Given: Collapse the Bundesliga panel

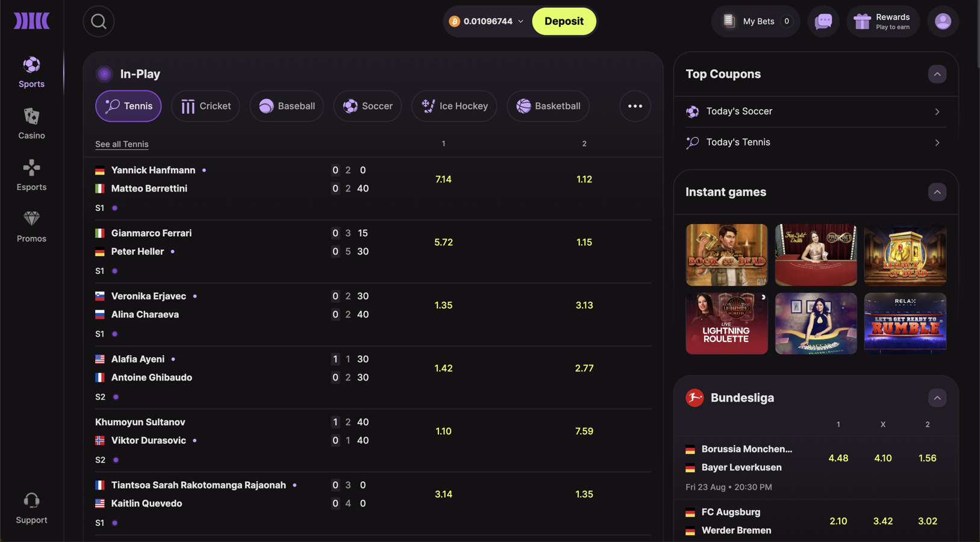Looking at the screenshot, I should [937, 398].
